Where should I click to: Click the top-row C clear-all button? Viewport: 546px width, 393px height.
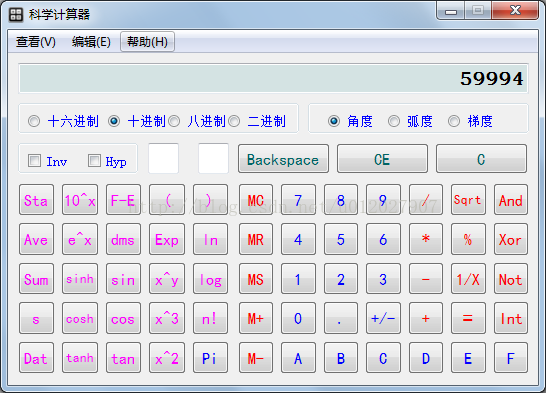[481, 159]
